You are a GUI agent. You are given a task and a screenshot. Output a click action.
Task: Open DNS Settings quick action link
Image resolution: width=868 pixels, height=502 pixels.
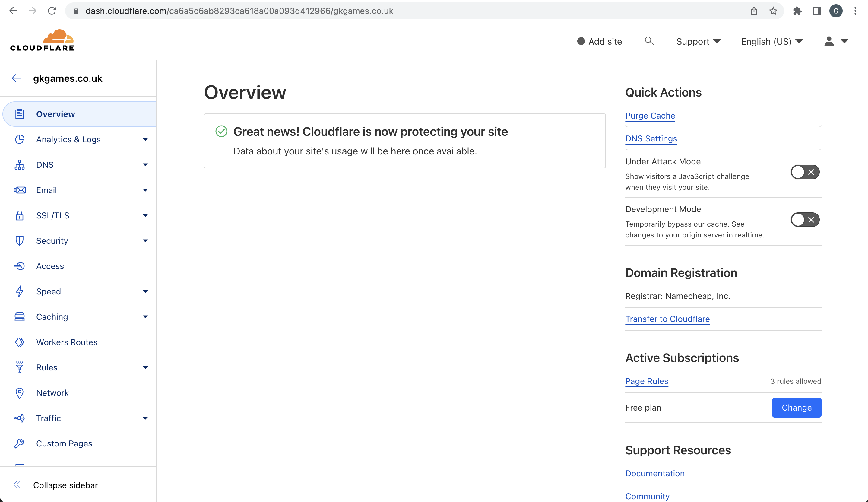pos(651,138)
